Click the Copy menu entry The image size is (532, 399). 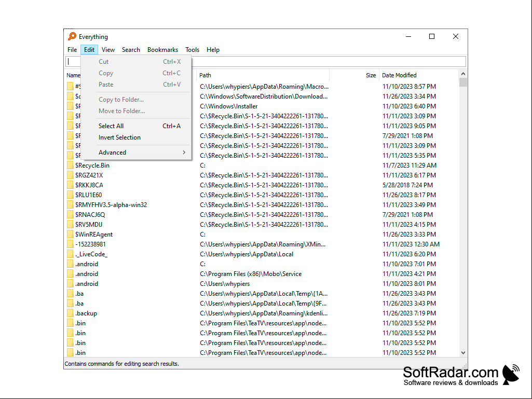pyautogui.click(x=137, y=73)
